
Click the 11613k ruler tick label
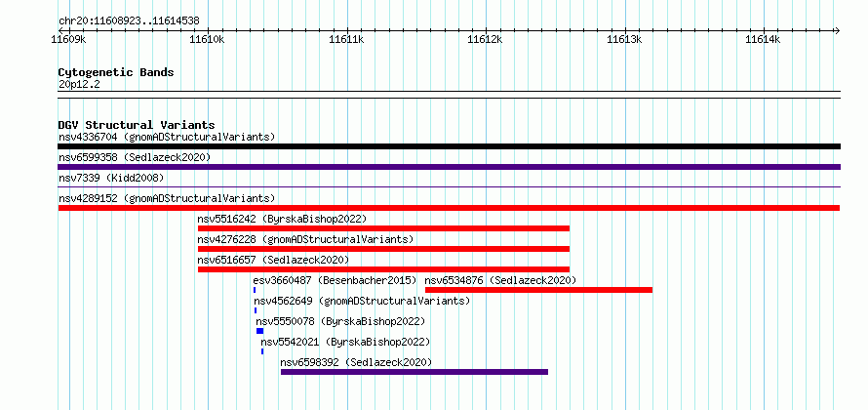(625, 40)
